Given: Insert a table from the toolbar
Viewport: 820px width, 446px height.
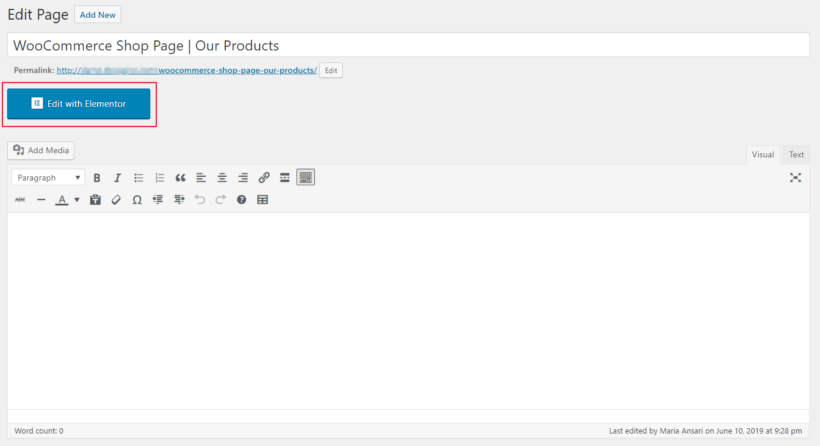Looking at the screenshot, I should [x=263, y=200].
